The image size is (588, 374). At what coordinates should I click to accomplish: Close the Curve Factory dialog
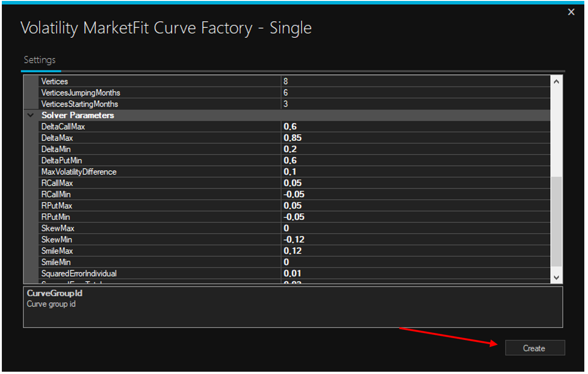[x=571, y=12]
